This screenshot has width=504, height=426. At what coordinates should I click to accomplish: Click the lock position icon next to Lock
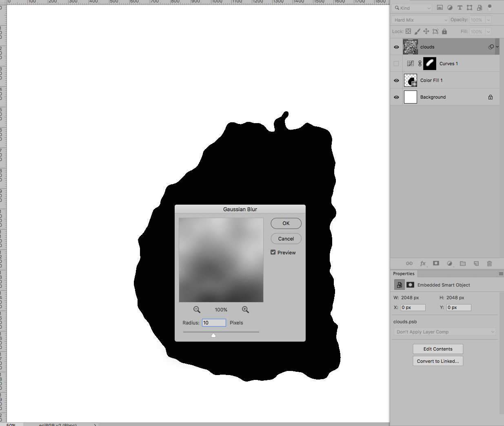(x=426, y=31)
